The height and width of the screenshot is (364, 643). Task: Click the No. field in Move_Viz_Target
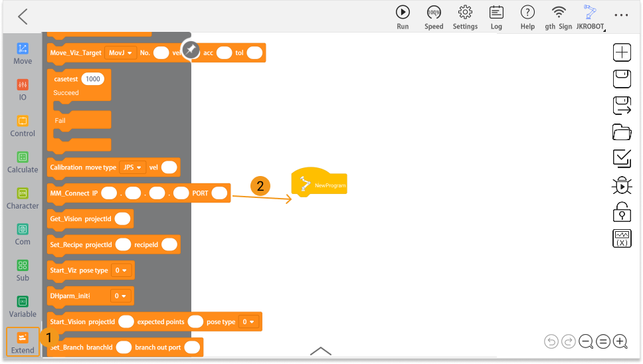(x=161, y=53)
